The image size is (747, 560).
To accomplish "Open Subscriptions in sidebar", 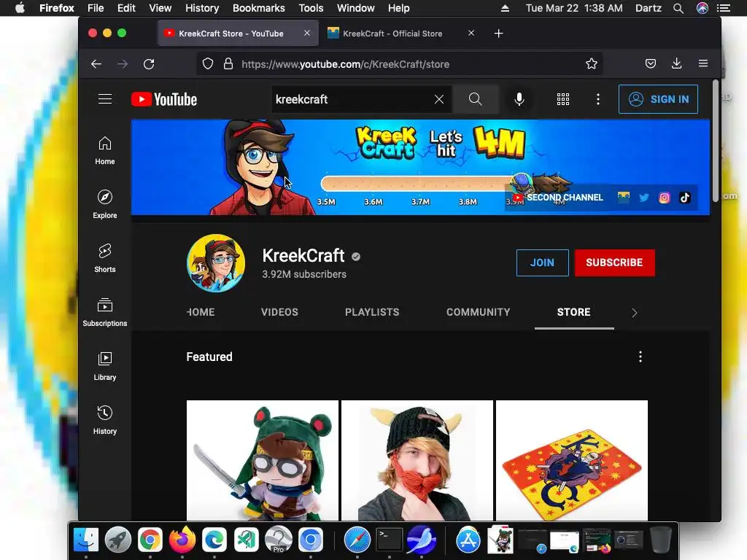I will 105,312.
